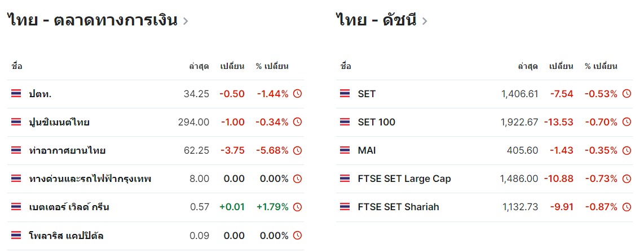Expand the ไทย - ตลาดทางการเงิน section chevron
This screenshot has height=252, width=644.
pos(186,21)
